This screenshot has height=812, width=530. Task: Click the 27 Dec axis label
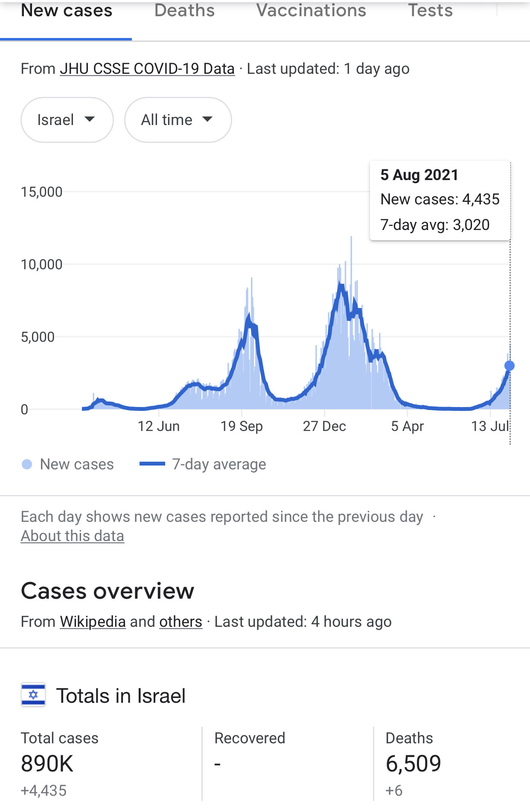click(324, 426)
